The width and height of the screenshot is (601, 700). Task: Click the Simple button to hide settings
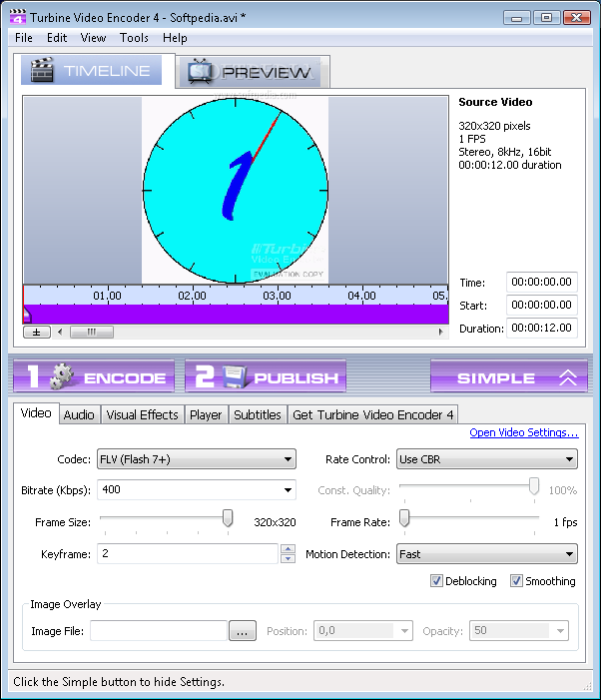509,376
